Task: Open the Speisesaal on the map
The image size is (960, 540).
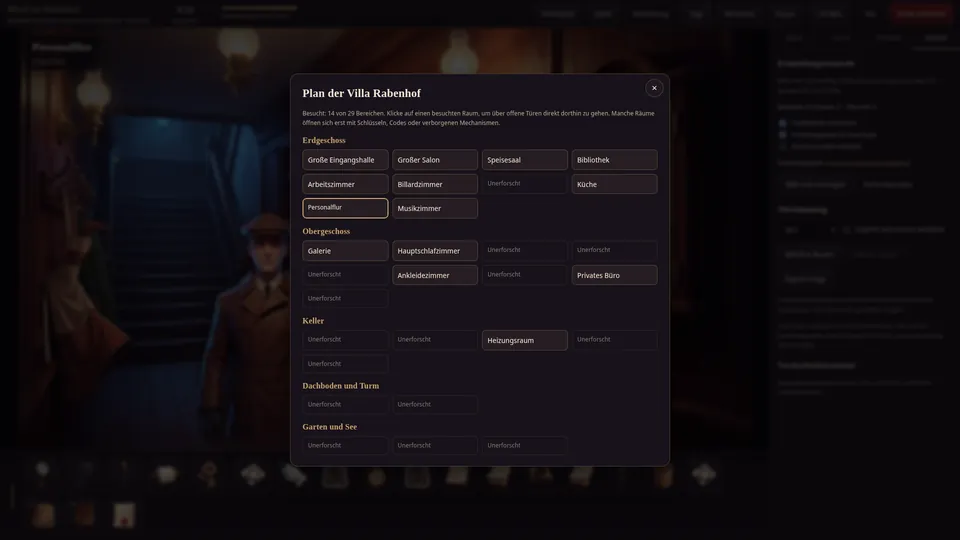Action: pos(525,160)
